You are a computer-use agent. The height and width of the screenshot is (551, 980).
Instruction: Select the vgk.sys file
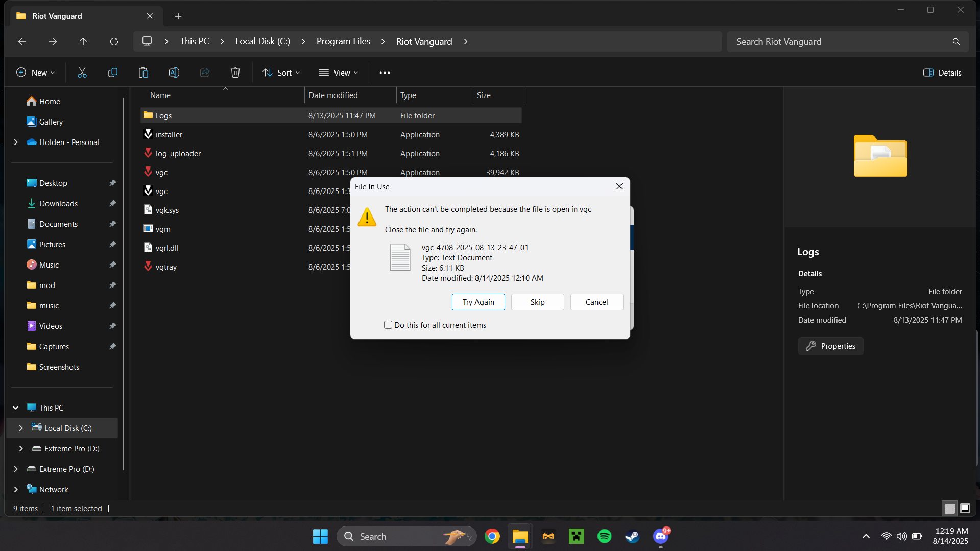245,210
